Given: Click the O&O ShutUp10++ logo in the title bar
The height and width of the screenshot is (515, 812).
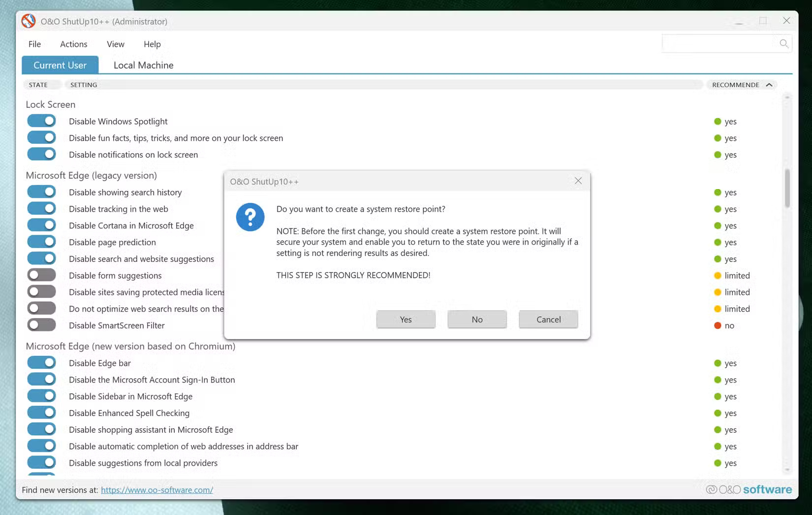Looking at the screenshot, I should (x=29, y=21).
